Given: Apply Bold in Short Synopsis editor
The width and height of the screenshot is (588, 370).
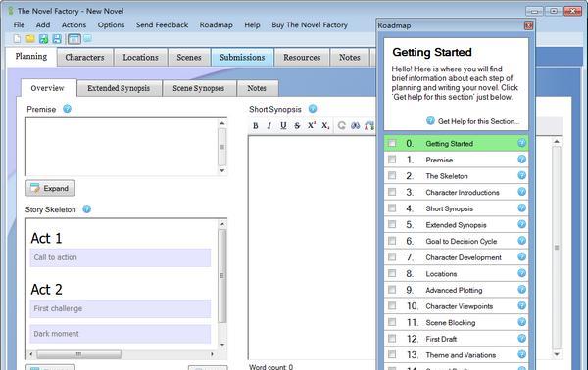Looking at the screenshot, I should (256, 126).
